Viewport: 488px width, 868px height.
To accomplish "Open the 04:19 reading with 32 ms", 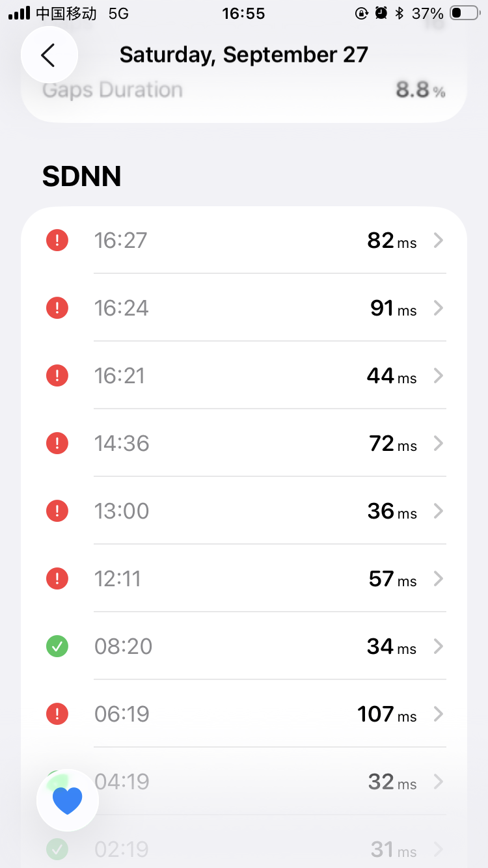I will (260, 781).
